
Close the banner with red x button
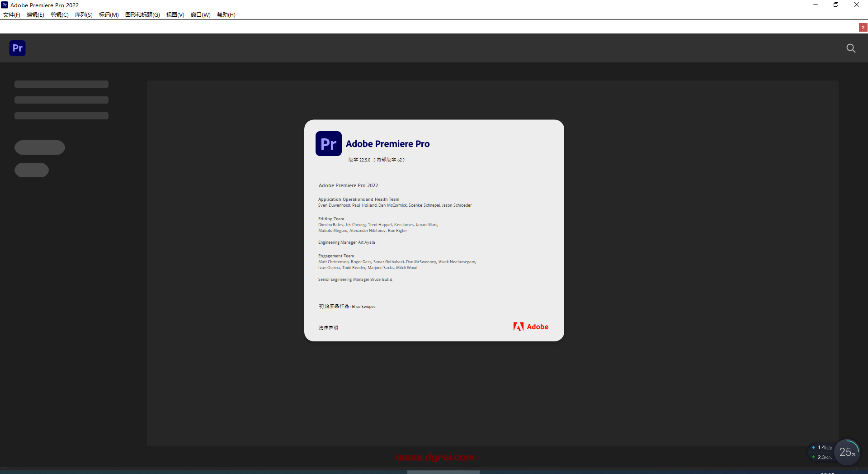tap(863, 28)
